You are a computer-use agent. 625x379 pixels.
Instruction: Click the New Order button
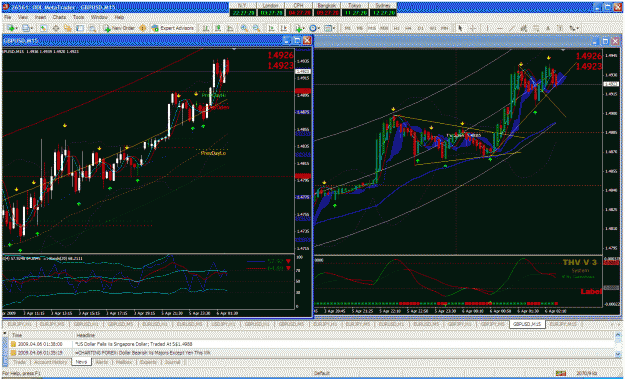pos(119,28)
